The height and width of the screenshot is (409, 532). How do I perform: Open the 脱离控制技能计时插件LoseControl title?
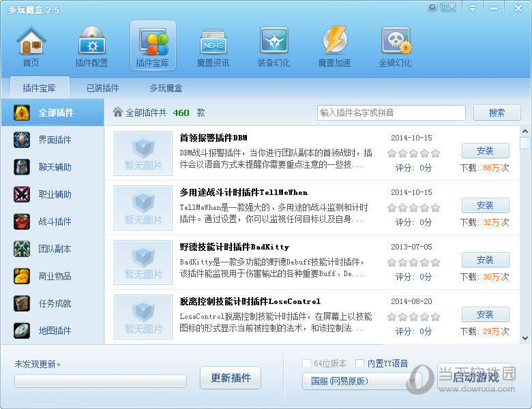point(250,301)
